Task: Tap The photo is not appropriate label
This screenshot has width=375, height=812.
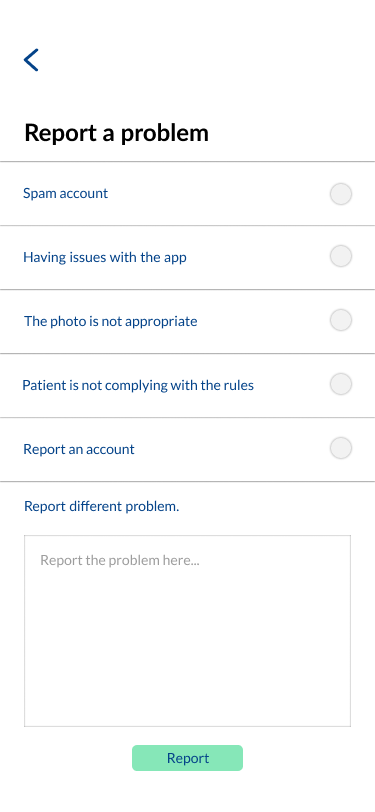Action: tap(111, 321)
